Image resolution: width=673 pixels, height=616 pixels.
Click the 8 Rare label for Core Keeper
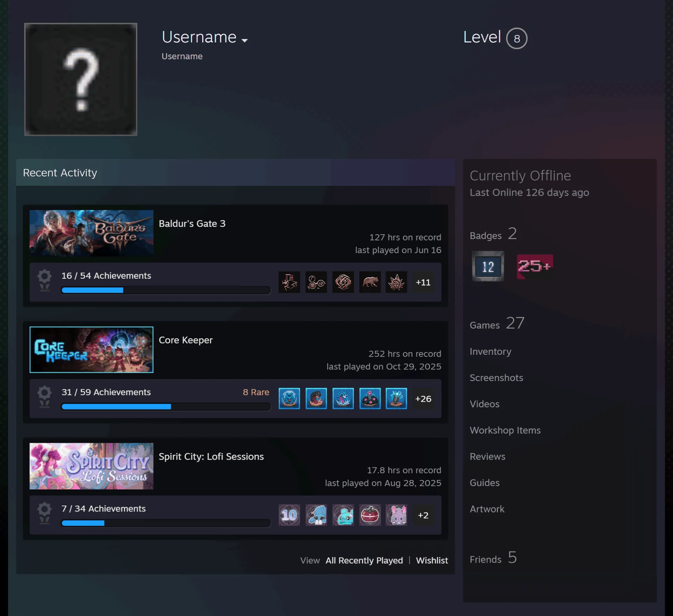point(256,392)
